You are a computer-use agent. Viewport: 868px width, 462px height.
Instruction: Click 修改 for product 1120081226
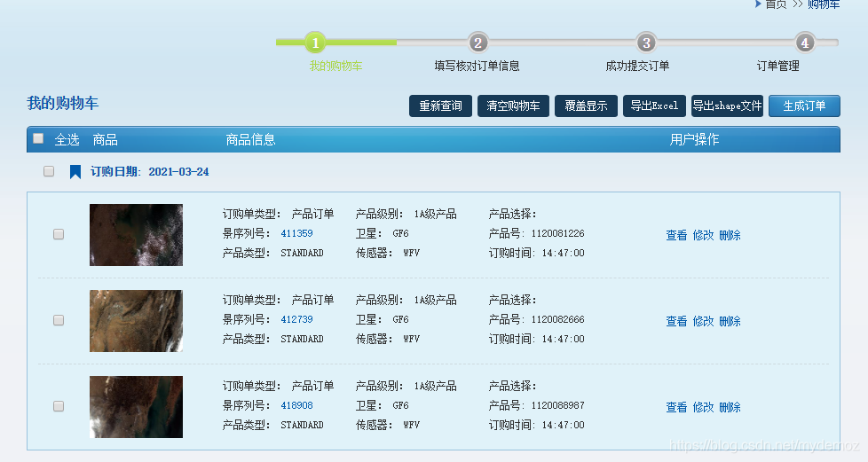(703, 235)
